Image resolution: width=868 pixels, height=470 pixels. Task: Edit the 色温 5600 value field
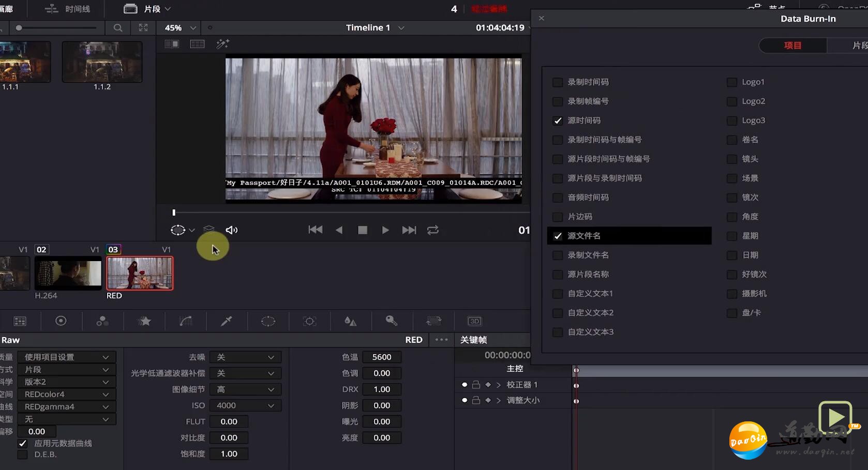click(382, 357)
